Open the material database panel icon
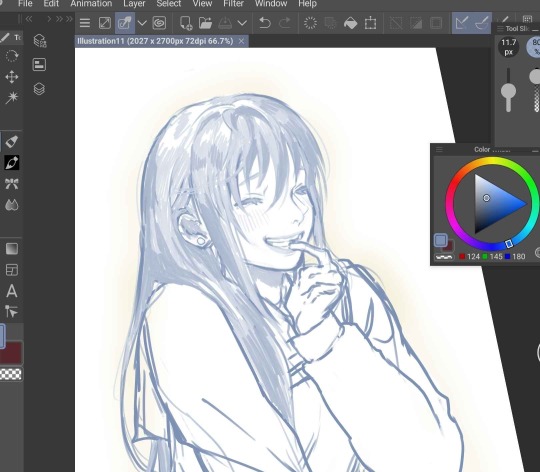The height and width of the screenshot is (472, 540). pos(40,41)
